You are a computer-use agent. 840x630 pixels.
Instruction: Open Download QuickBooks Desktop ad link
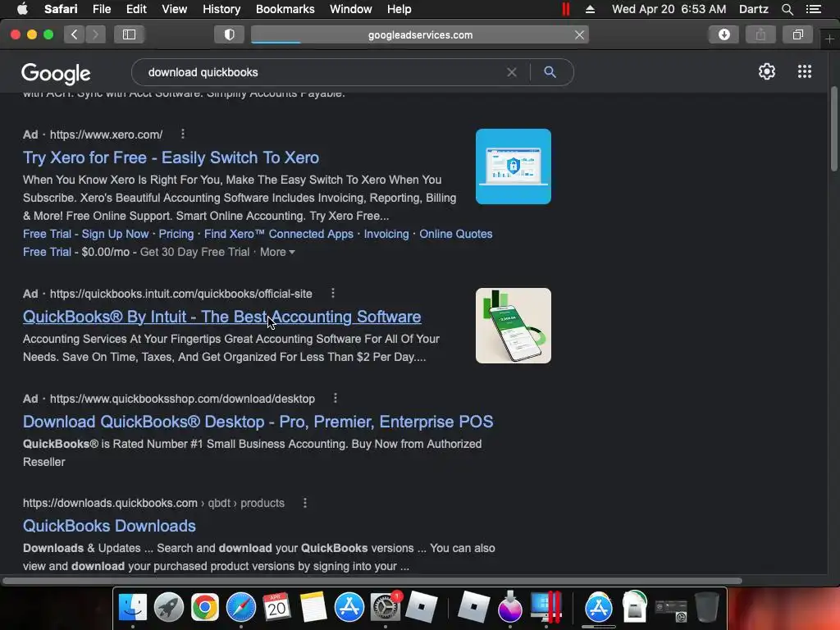point(258,422)
